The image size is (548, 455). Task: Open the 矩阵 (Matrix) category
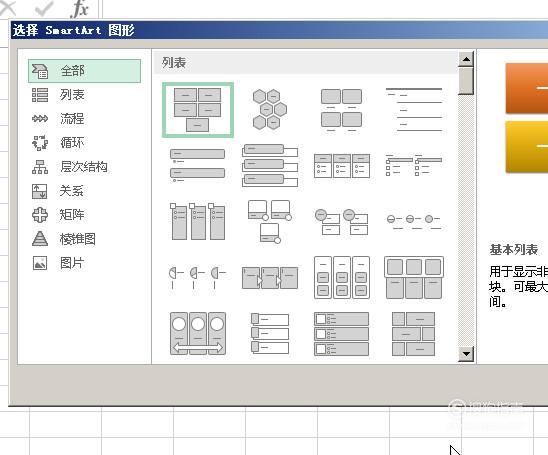click(58, 215)
